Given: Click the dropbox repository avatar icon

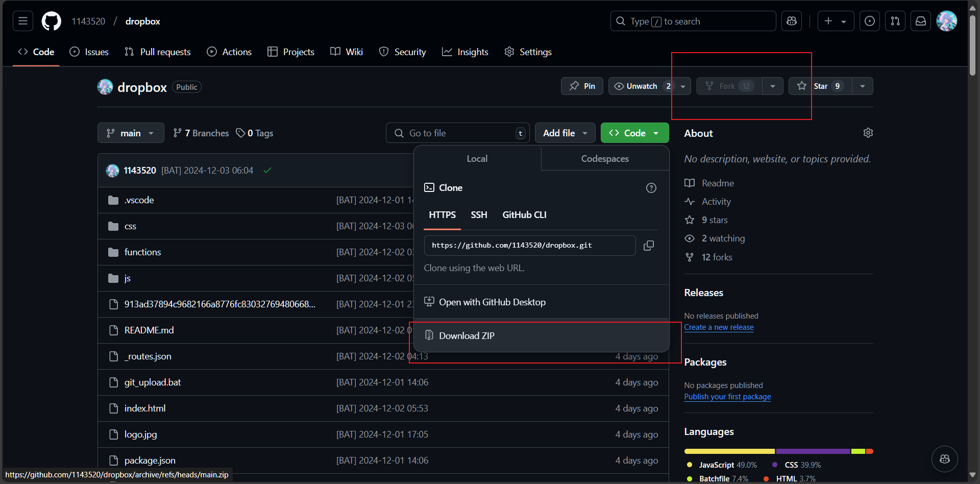Looking at the screenshot, I should tap(105, 87).
